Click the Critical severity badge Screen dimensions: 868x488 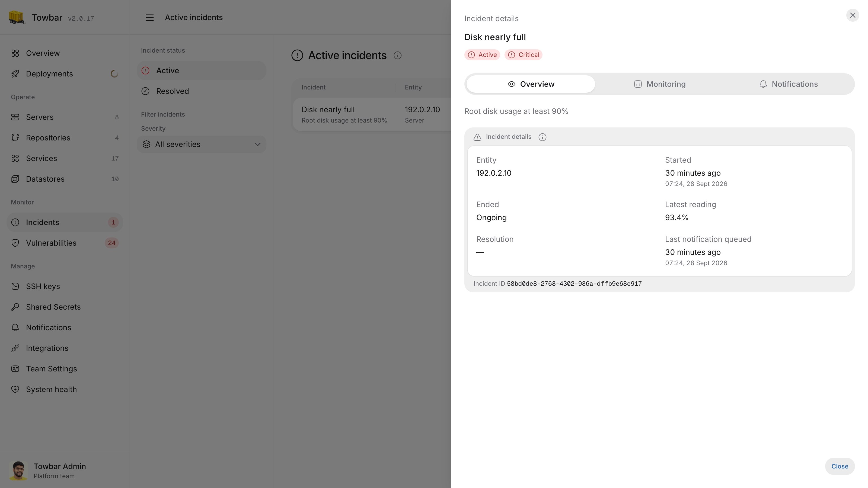523,55
